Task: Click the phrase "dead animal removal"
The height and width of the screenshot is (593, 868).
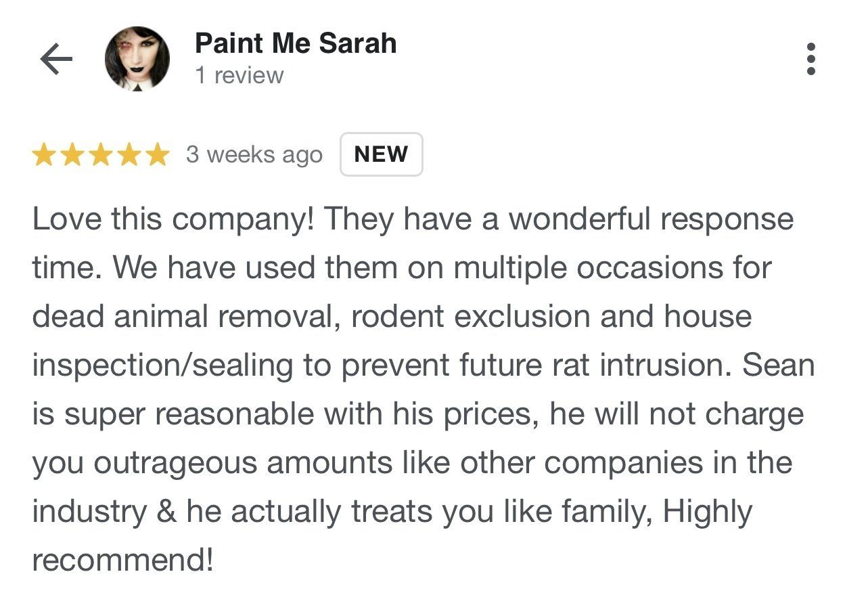Action: coord(185,317)
